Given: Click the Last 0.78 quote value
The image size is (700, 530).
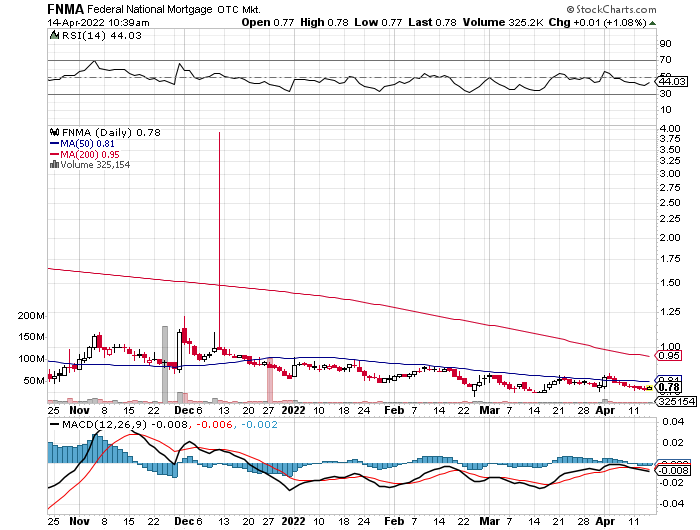Looking at the screenshot, I should coord(432,22).
